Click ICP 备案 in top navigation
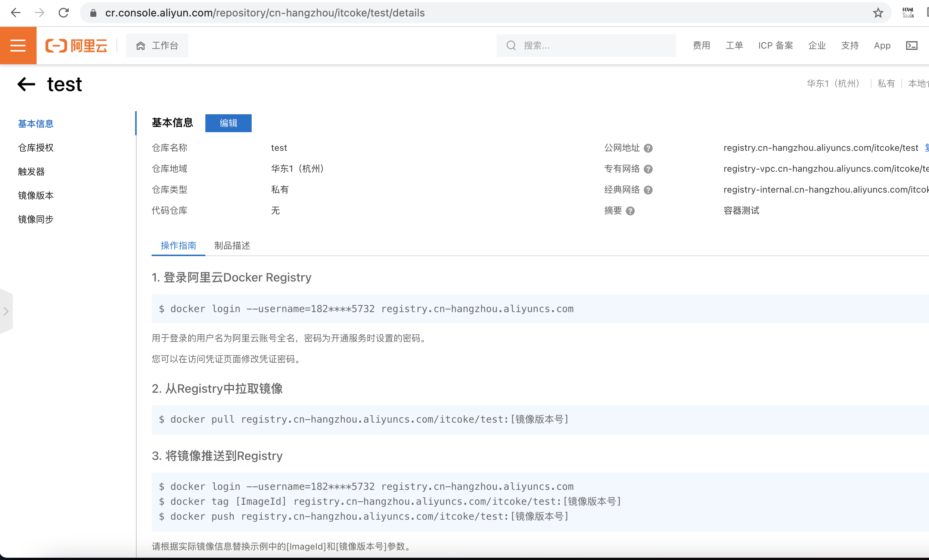Image resolution: width=929 pixels, height=560 pixels. (775, 46)
